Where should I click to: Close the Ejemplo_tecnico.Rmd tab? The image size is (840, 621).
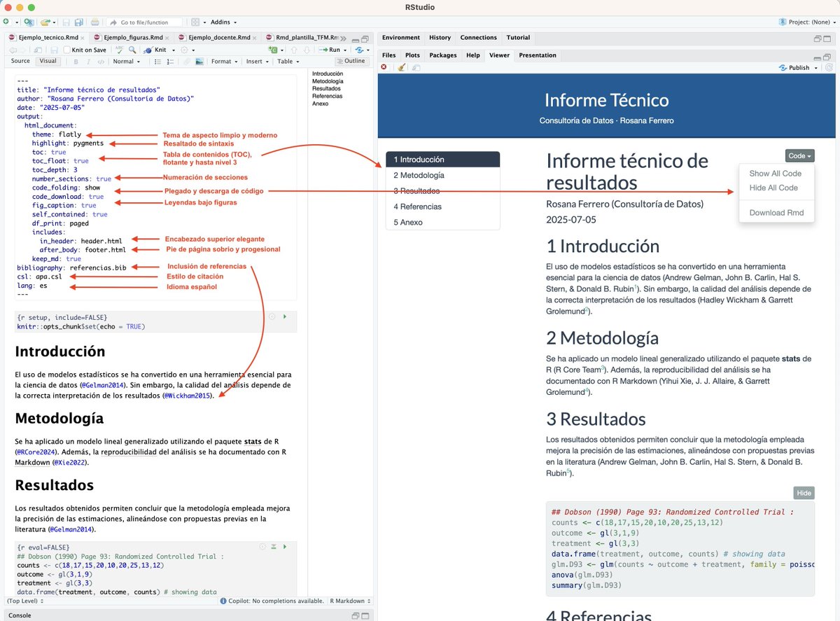click(x=82, y=38)
